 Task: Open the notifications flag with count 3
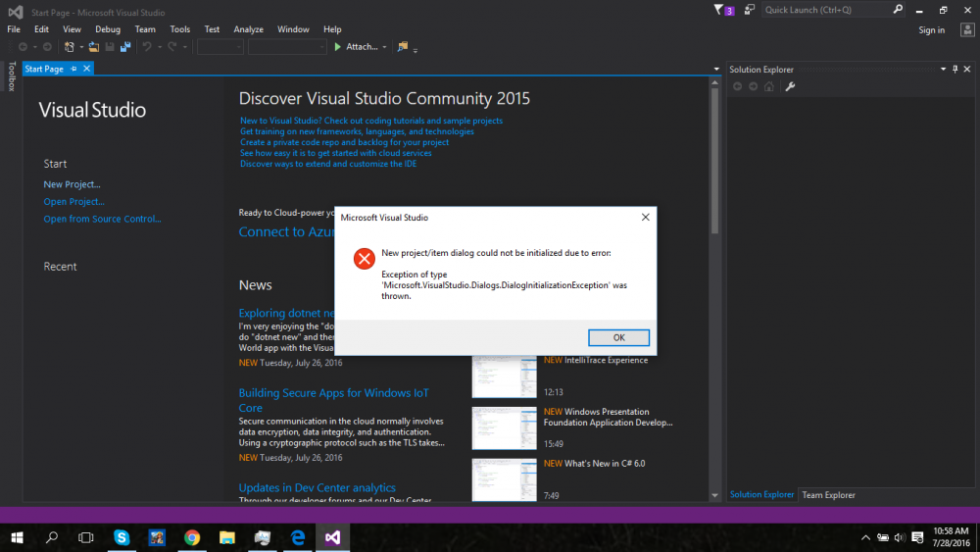click(724, 10)
